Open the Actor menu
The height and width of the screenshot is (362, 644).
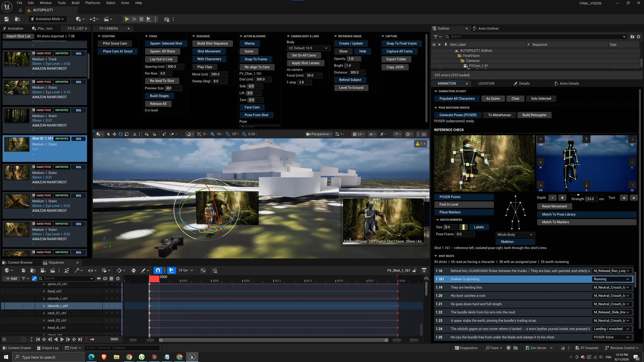click(x=125, y=3)
